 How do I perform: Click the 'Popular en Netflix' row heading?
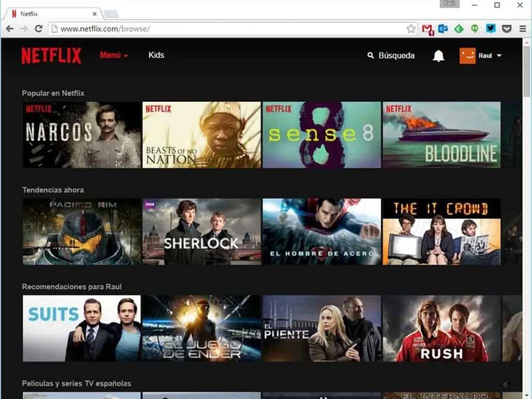(53, 93)
